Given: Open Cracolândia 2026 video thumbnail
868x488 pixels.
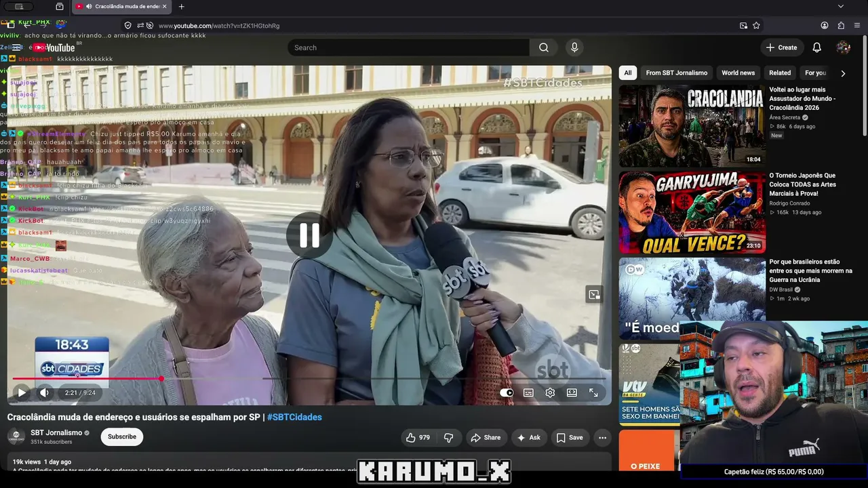Looking at the screenshot, I should pos(692,126).
